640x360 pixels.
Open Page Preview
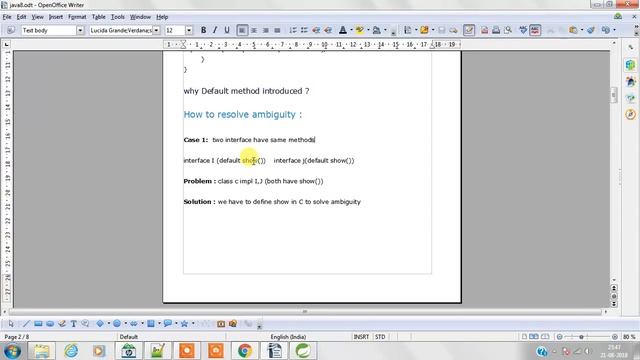[508, 30]
